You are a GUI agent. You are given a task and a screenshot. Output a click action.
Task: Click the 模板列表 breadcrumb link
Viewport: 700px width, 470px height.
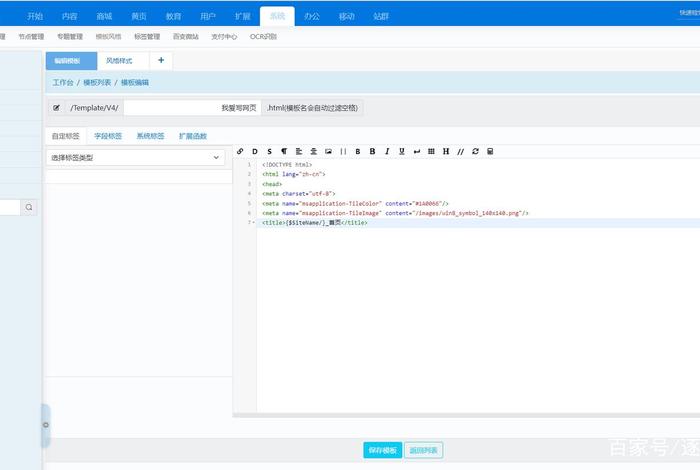(97, 83)
